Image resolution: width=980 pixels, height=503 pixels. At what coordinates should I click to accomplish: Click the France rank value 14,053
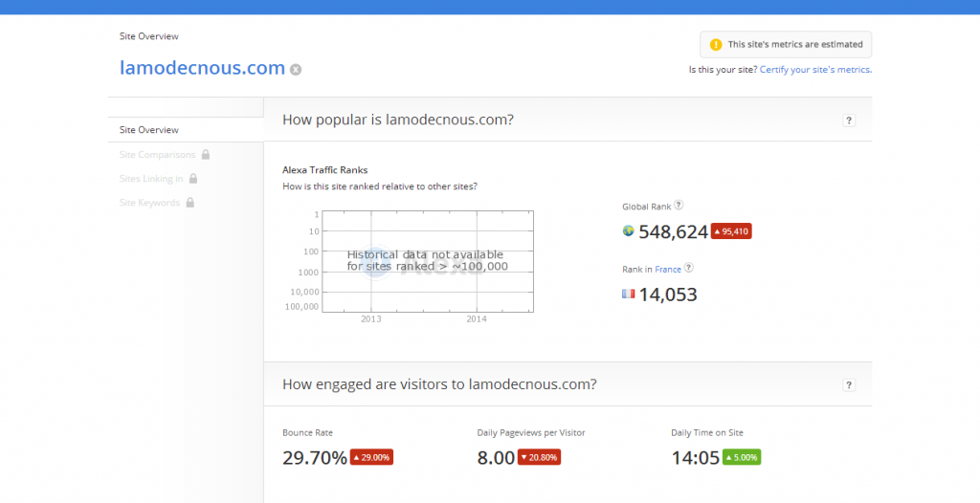[x=667, y=295]
